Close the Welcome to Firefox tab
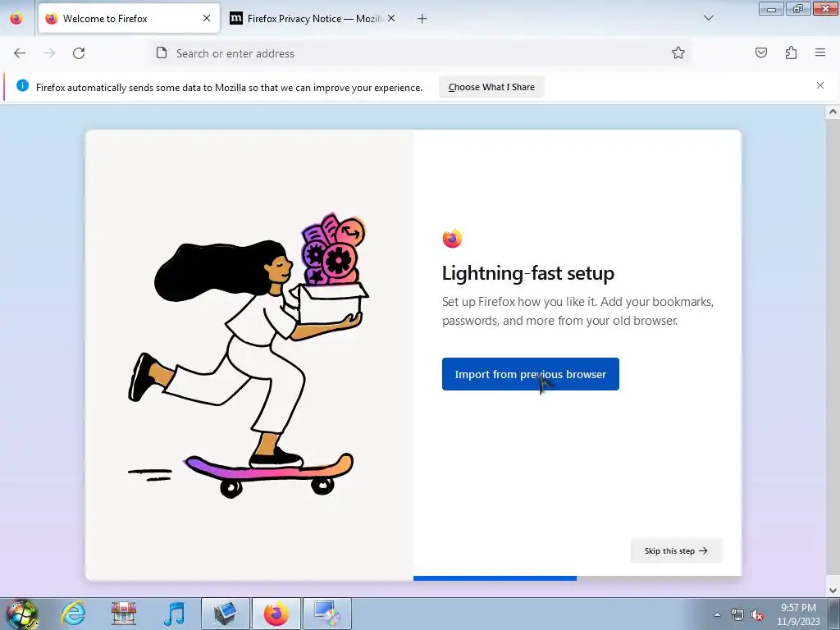This screenshot has width=840, height=630. pos(207,18)
